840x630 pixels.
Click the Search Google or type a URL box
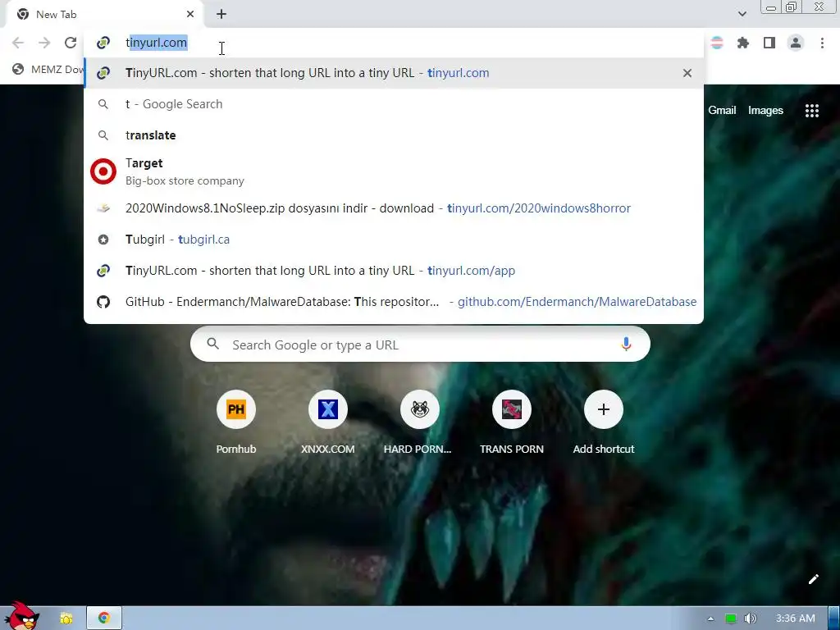point(421,345)
